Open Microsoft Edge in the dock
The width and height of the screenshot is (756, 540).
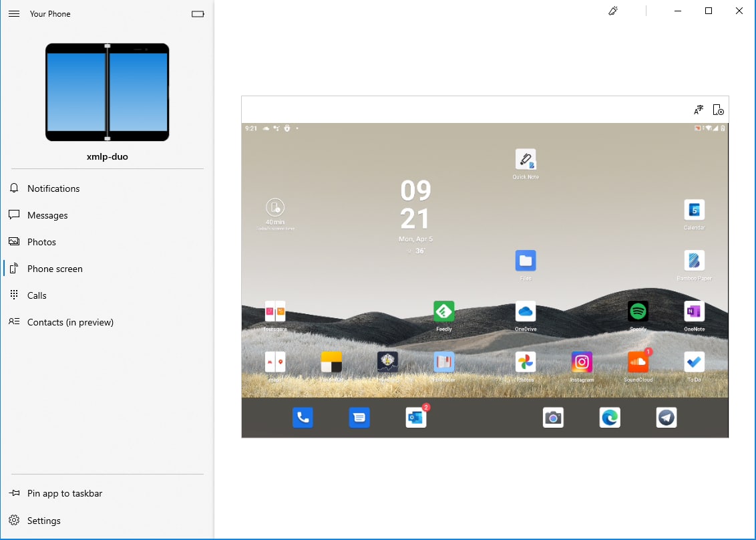pyautogui.click(x=610, y=418)
